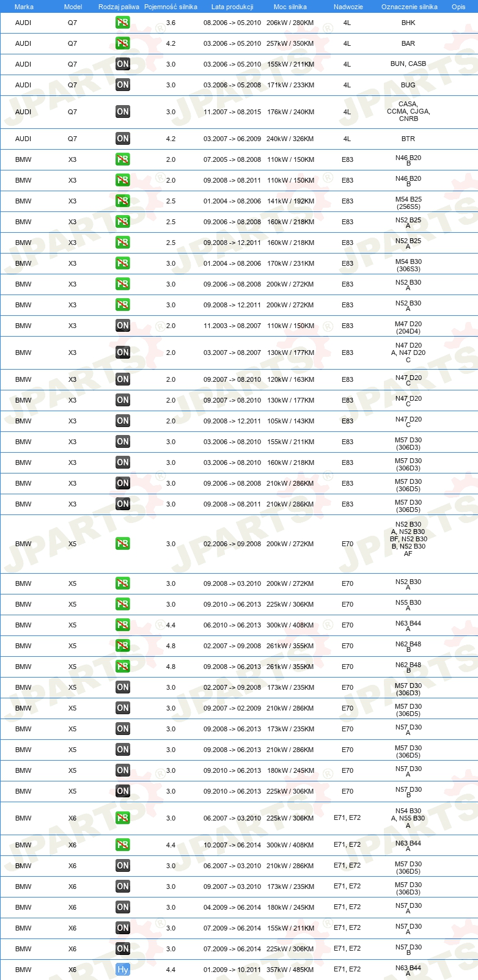Select the 11.2007 -> 08.2015 production years cell
Image resolution: width=478 pixels, height=980 pixels.
tap(232, 112)
